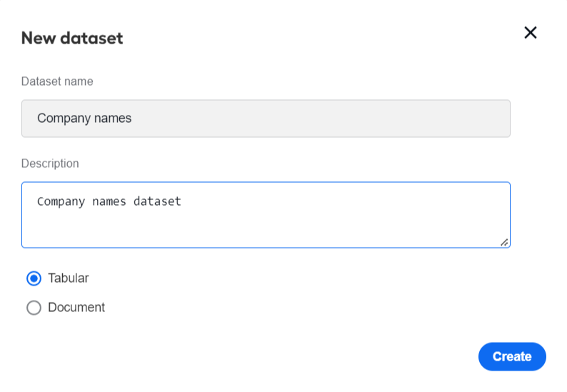This screenshot has height=392, width=567.
Task: Submit new dataset with blue Create button
Action: [512, 356]
